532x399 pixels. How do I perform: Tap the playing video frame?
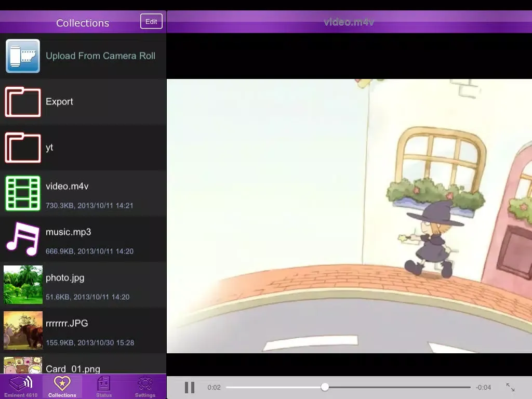(350, 216)
